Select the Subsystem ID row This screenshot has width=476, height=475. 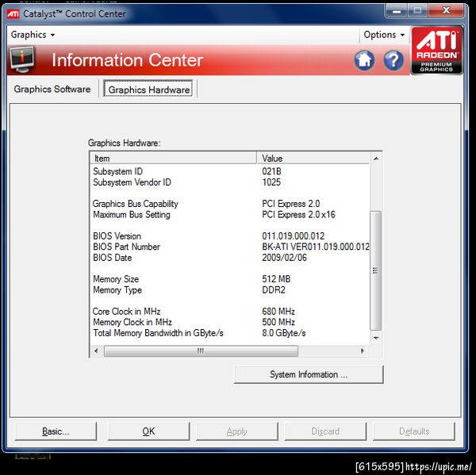click(230, 171)
